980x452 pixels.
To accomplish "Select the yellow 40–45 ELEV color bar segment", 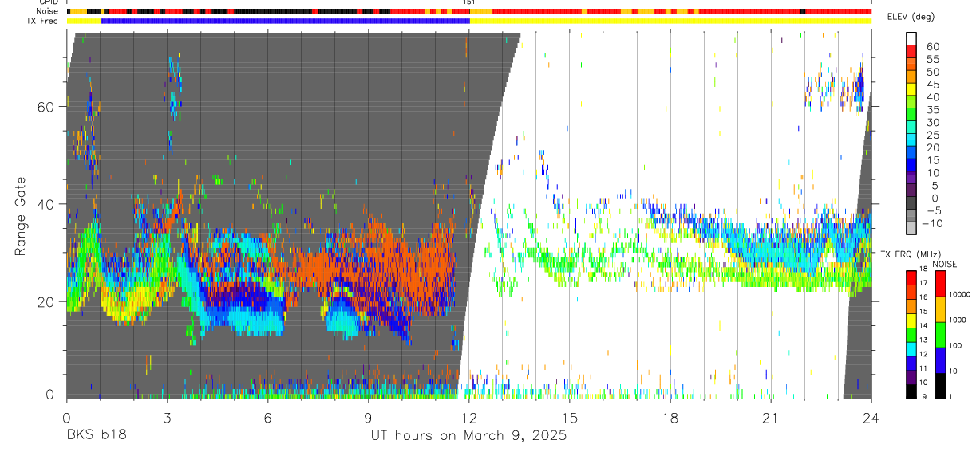I will click(911, 90).
